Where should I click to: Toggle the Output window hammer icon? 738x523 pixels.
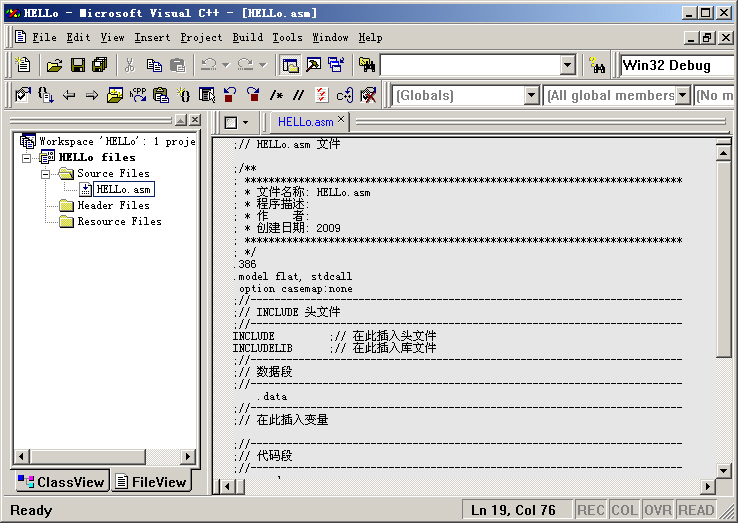313,64
